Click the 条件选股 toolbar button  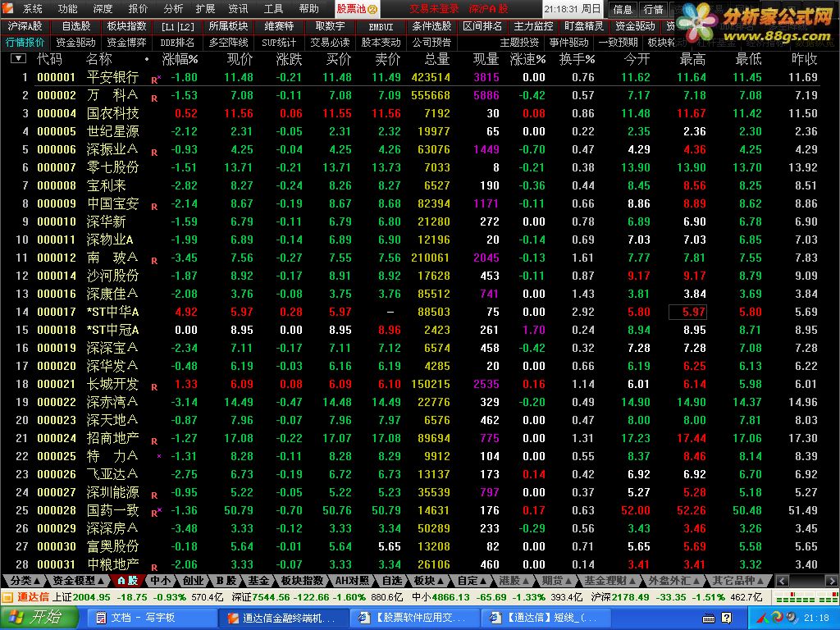431,26
